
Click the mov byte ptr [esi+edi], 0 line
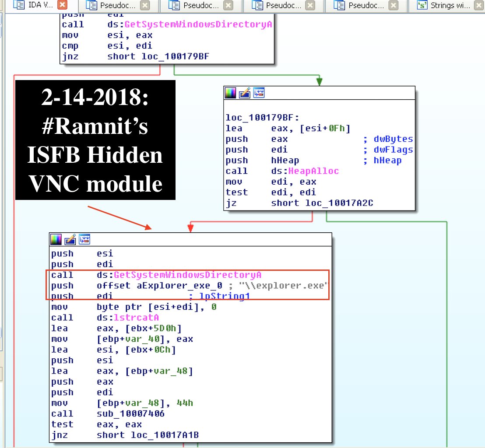click(x=134, y=307)
